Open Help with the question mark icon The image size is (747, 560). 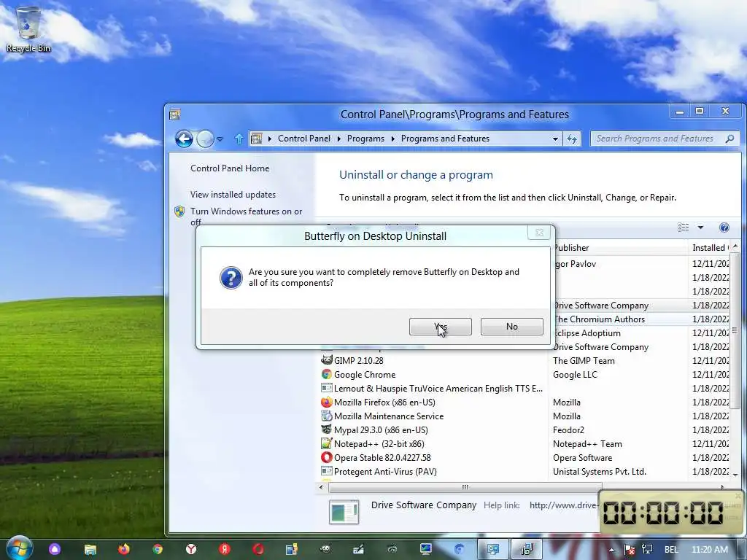pyautogui.click(x=724, y=227)
